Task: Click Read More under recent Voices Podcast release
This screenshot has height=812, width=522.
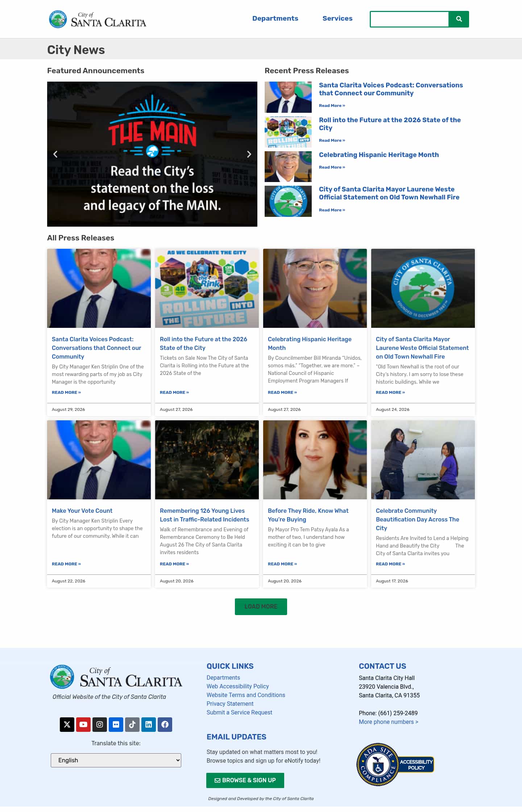Action: tap(332, 106)
